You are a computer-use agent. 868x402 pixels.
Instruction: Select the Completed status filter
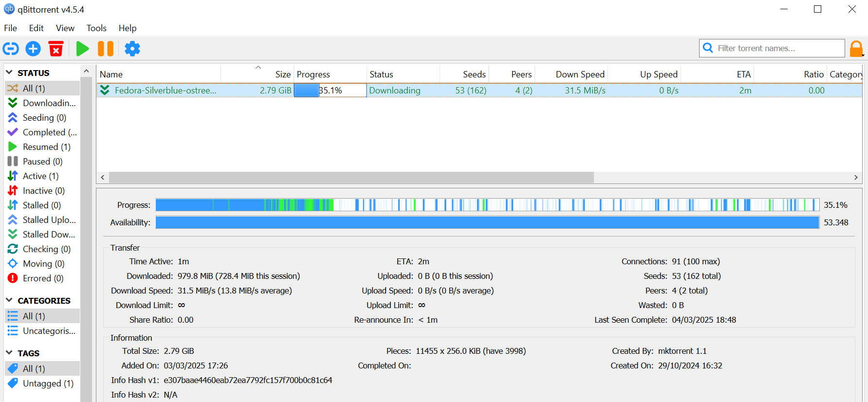point(42,132)
